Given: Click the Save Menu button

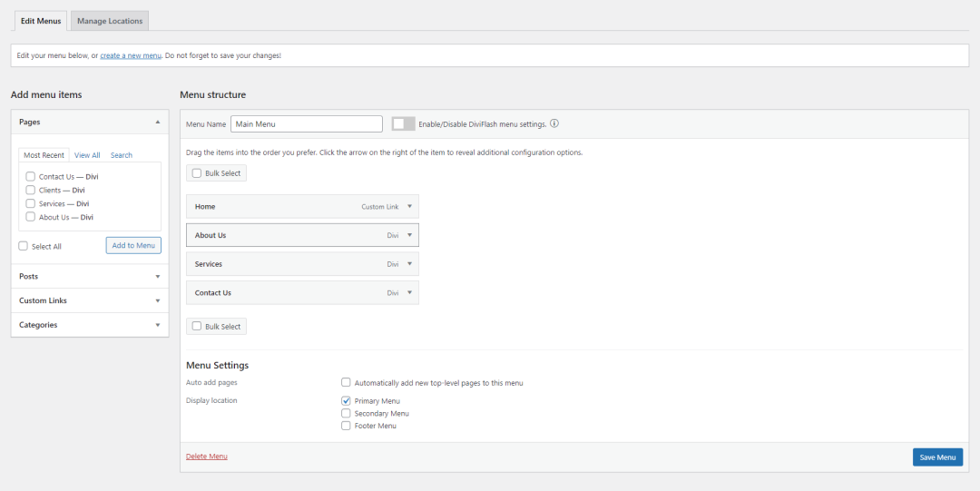Looking at the screenshot, I should [937, 457].
